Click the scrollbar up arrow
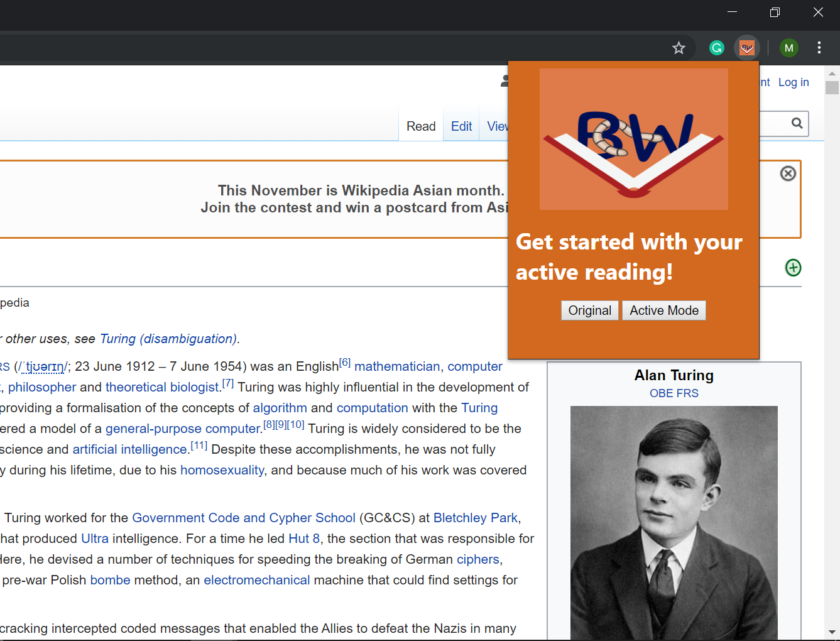 pos(832,72)
